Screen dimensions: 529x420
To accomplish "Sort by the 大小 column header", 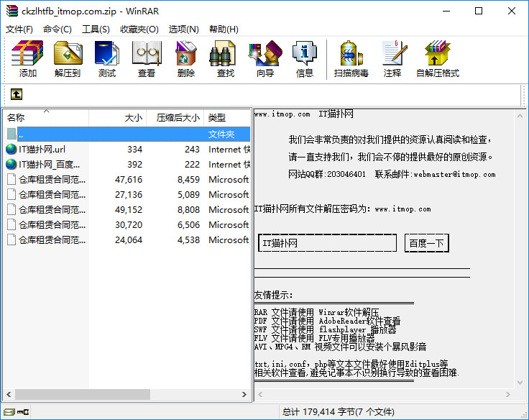I will (x=117, y=118).
